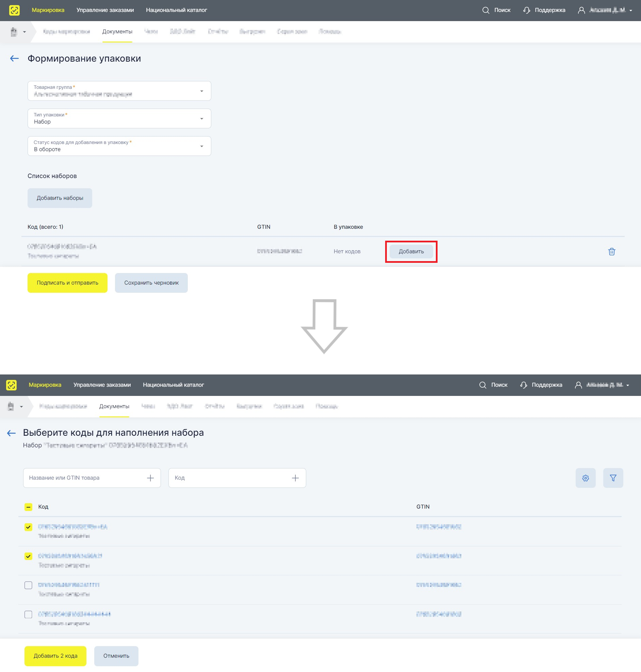Click the Отменить button
This screenshot has height=672, width=641.
click(x=116, y=656)
